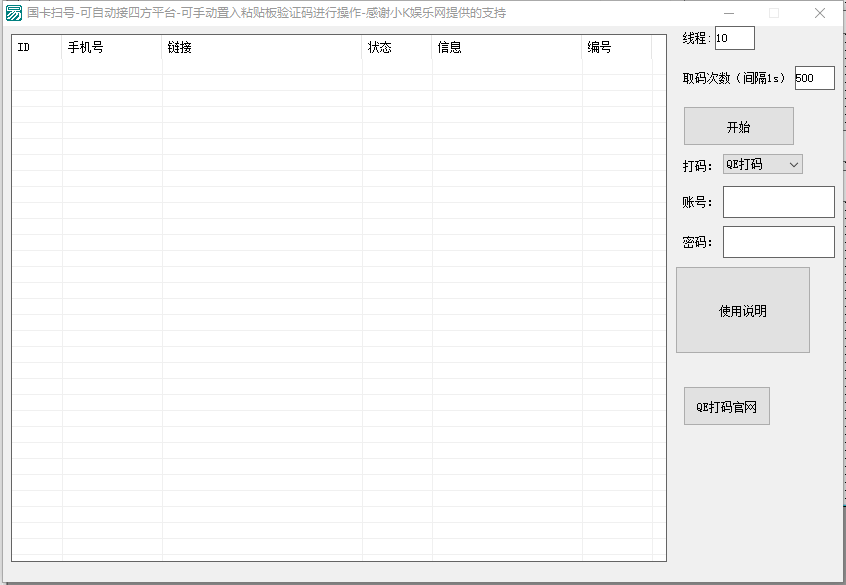Screen dimensions: 846x585
Task: Visit the QE打码官网 website button
Action: click(727, 407)
